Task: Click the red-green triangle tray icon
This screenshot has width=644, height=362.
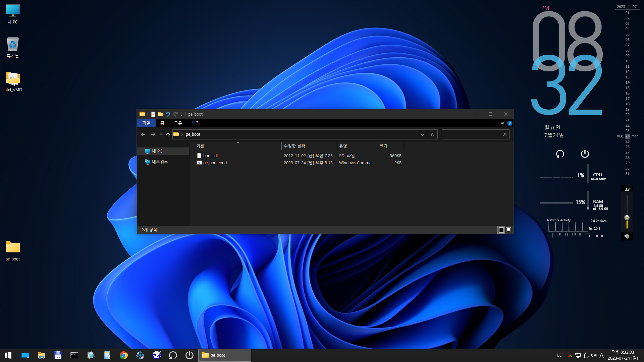Action: (570, 355)
